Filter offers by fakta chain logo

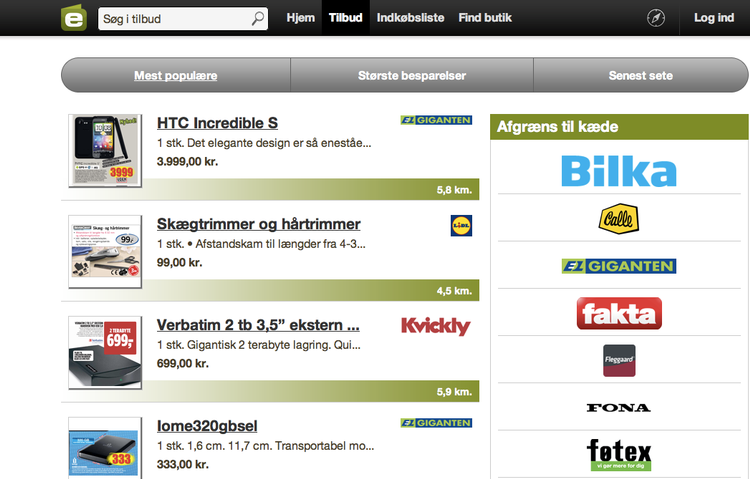619,313
